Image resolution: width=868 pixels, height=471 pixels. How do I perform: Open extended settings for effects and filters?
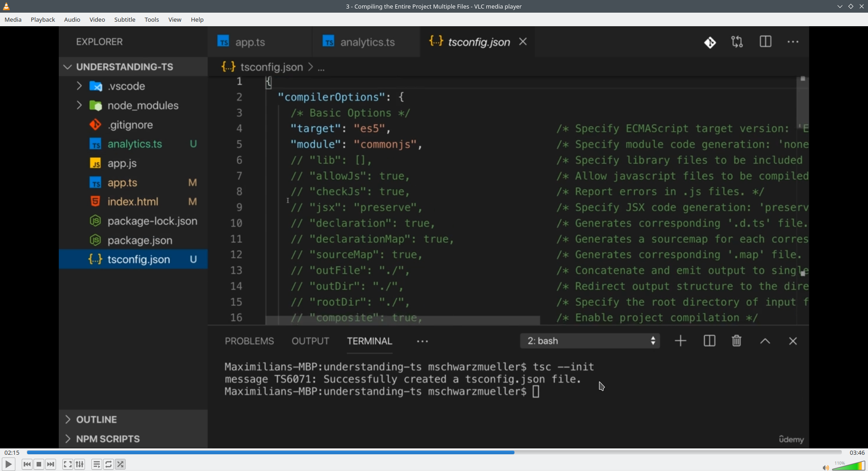tap(80, 464)
